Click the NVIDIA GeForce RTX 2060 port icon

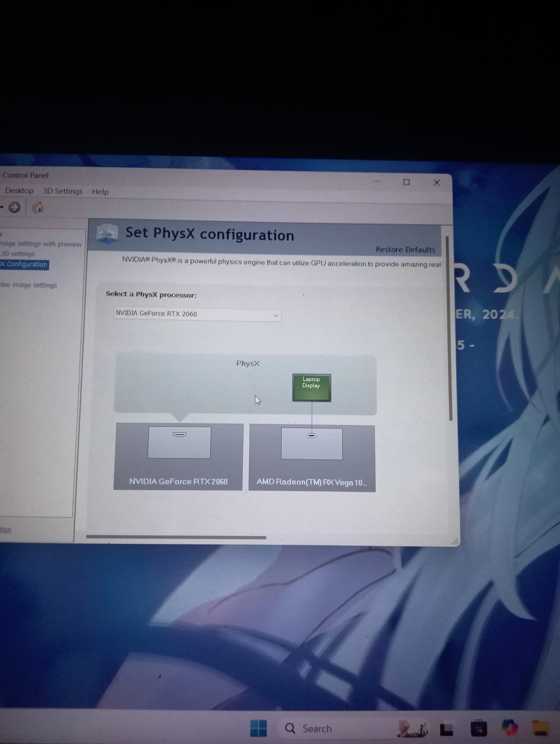tap(179, 434)
